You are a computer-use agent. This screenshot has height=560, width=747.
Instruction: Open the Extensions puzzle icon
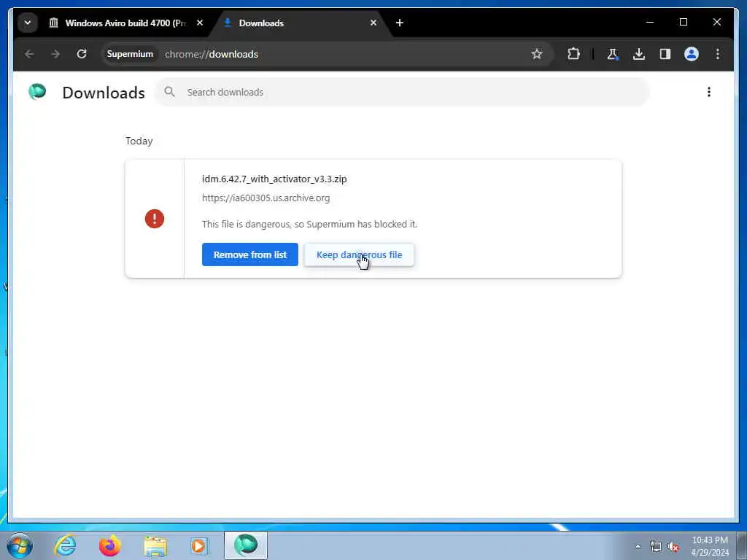point(573,54)
